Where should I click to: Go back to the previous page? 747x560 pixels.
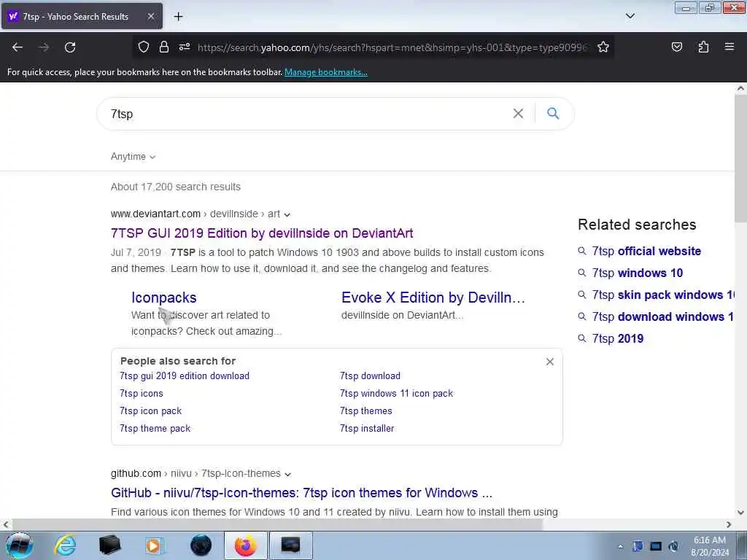click(18, 47)
